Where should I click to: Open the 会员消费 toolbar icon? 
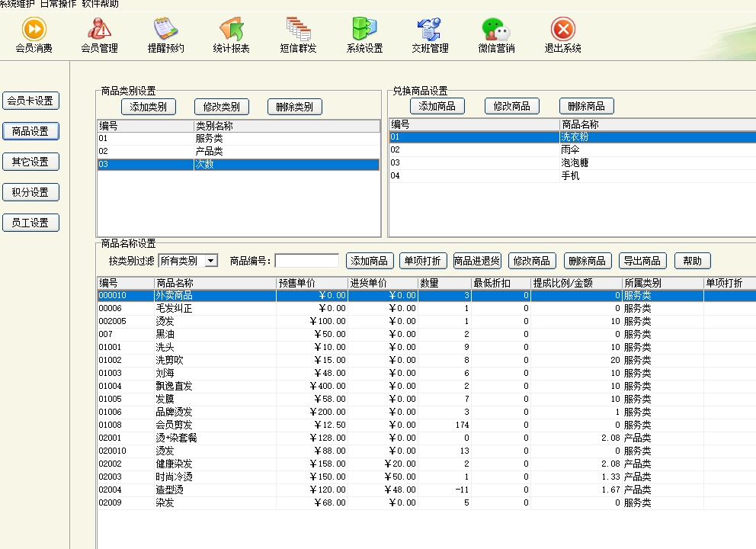[x=34, y=30]
